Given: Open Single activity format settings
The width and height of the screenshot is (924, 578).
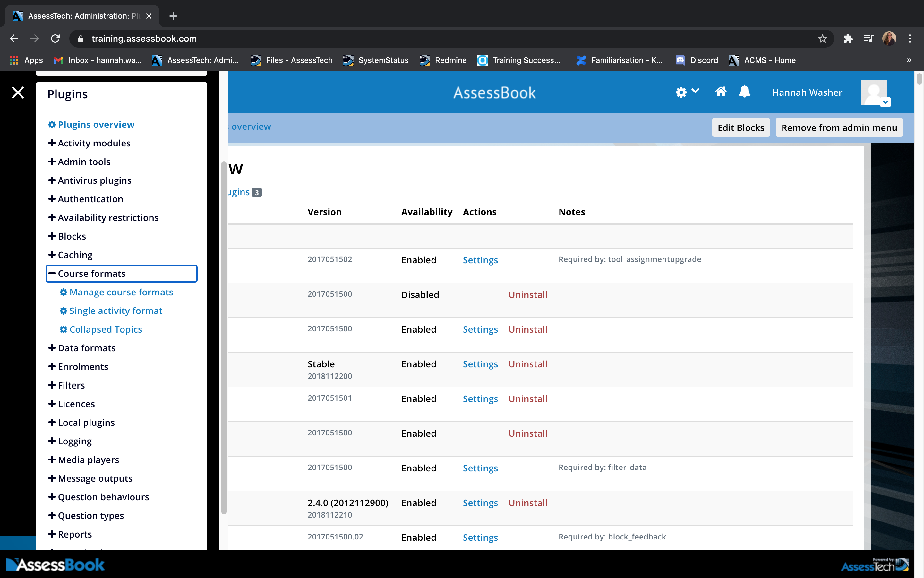Looking at the screenshot, I should pos(111,311).
